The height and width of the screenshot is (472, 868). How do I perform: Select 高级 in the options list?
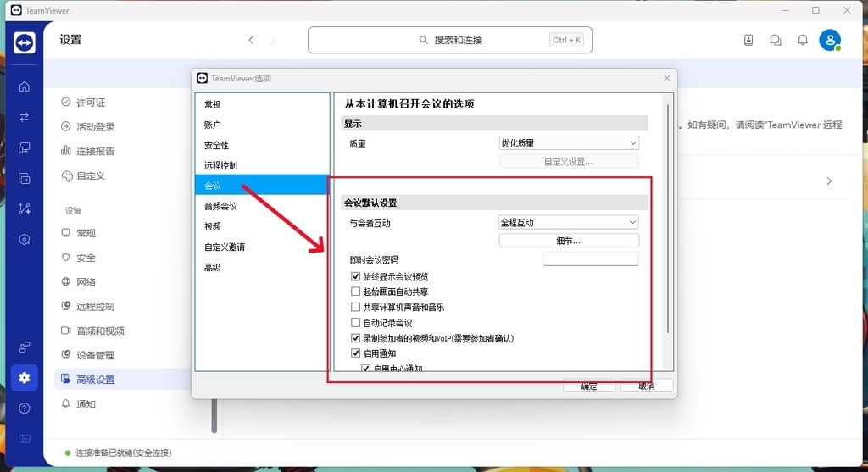click(262, 267)
